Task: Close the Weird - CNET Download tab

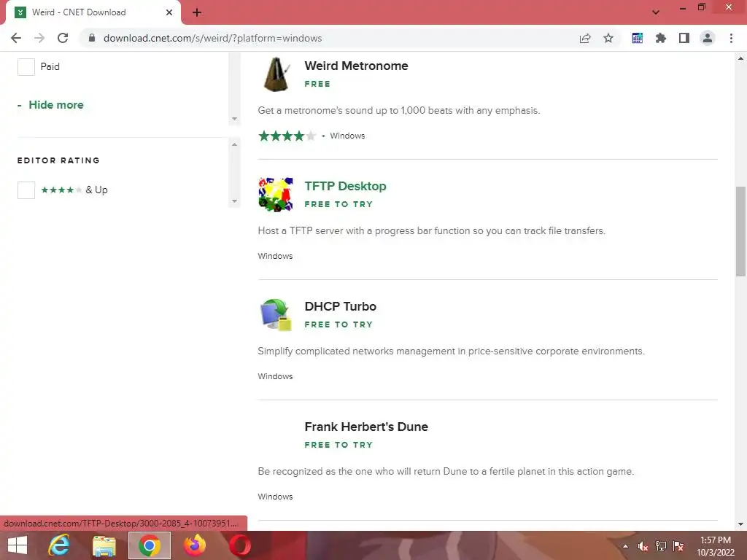Action: pos(169,12)
